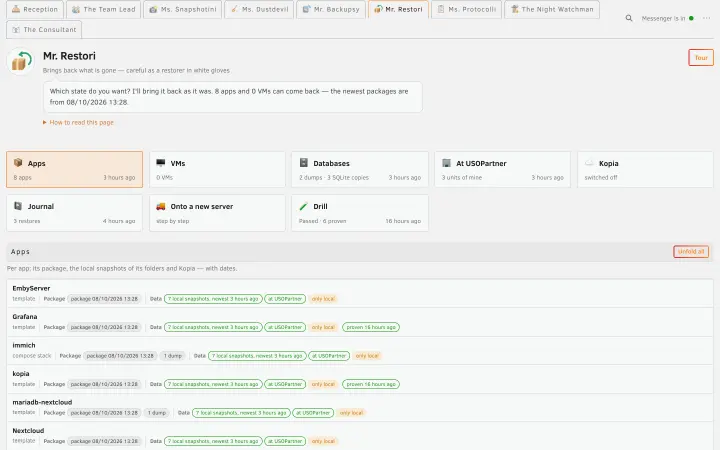Open the Journal card
The height and width of the screenshot is (450, 720).
[x=74, y=213]
